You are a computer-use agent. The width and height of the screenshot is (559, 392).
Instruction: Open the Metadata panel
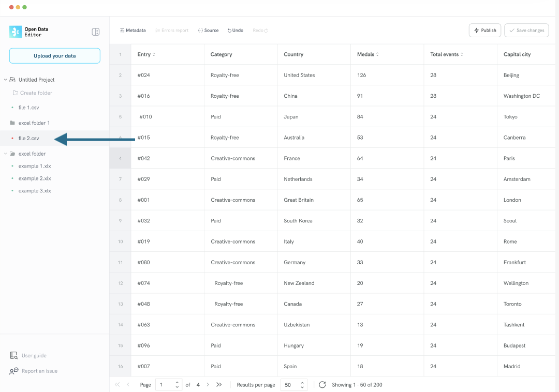click(x=133, y=30)
